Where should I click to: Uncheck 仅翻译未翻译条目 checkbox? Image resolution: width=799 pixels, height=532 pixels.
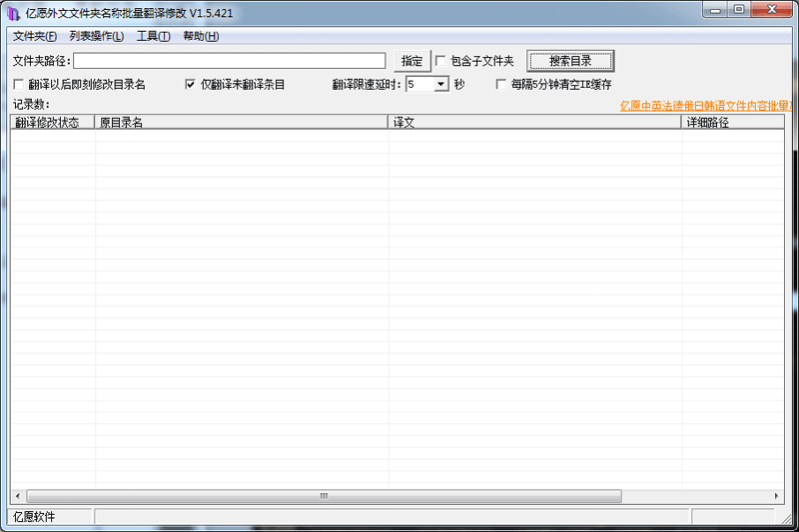pyautogui.click(x=191, y=85)
